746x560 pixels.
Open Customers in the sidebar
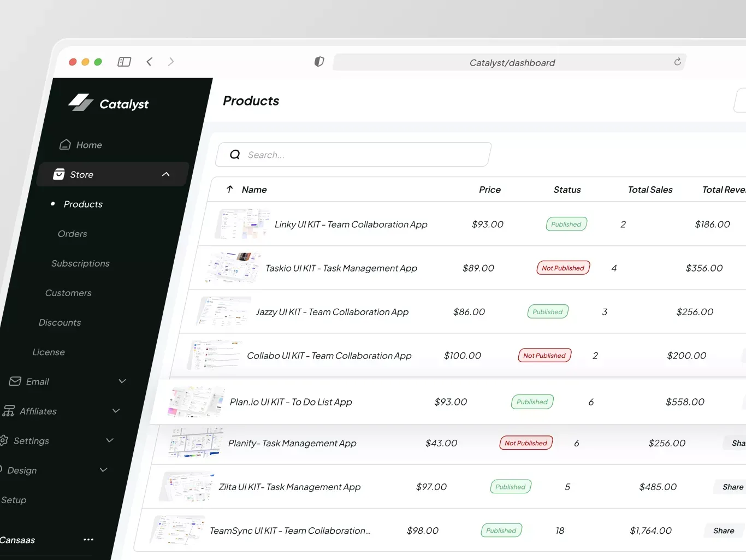pos(68,293)
